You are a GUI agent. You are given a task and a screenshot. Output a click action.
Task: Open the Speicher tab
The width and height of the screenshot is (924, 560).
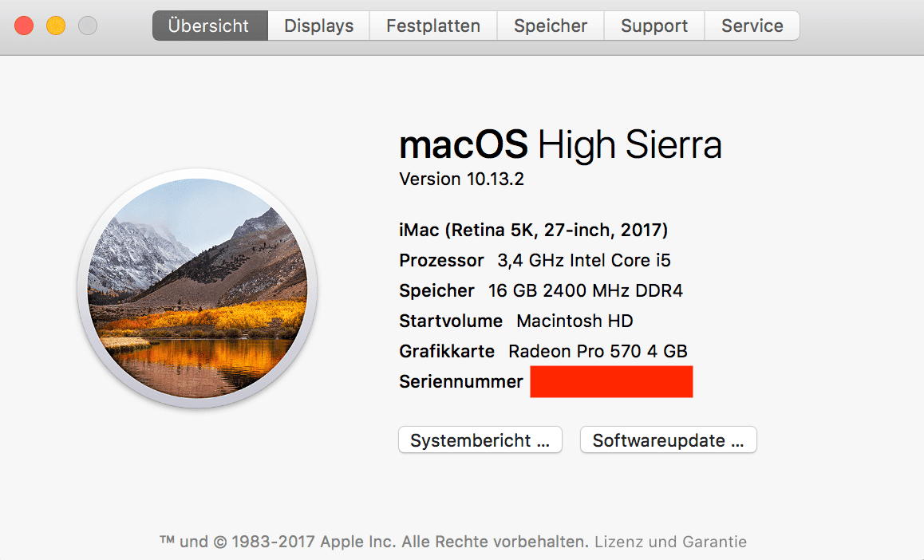551,26
